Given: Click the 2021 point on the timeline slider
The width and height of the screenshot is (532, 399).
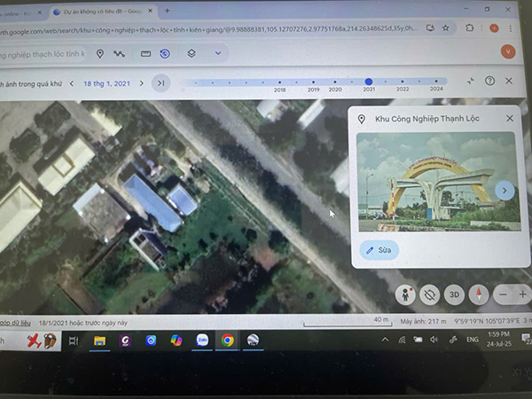Looking at the screenshot, I should click(x=369, y=82).
